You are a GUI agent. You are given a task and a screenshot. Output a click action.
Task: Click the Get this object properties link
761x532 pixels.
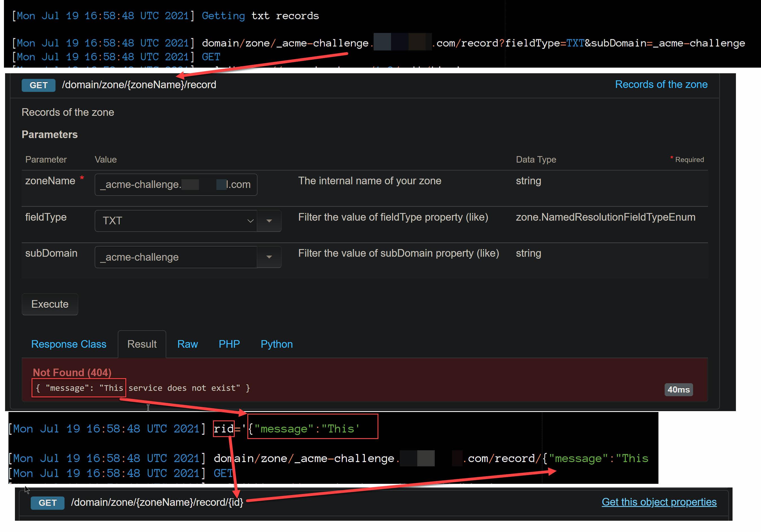point(659,502)
